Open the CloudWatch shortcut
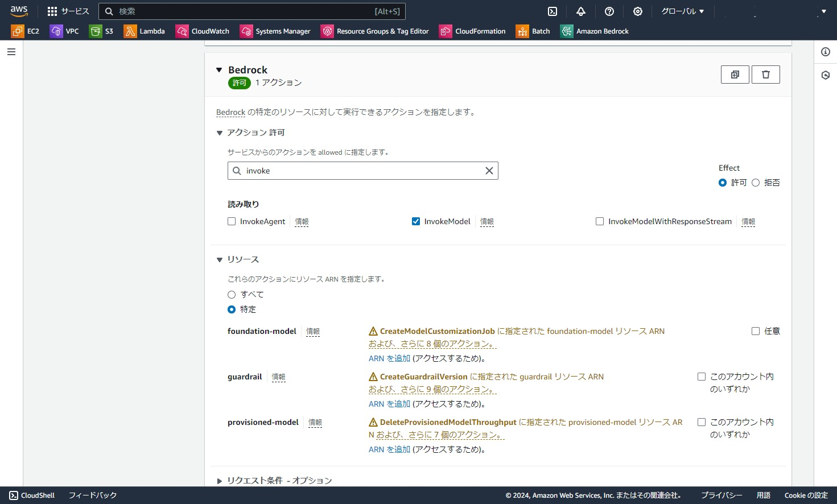The width and height of the screenshot is (837, 504). coord(203,31)
